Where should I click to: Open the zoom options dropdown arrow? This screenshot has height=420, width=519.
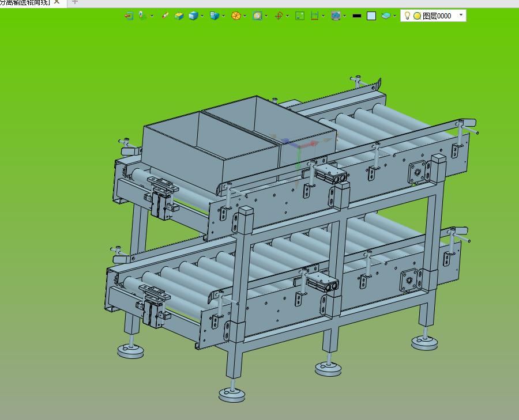tap(266, 16)
